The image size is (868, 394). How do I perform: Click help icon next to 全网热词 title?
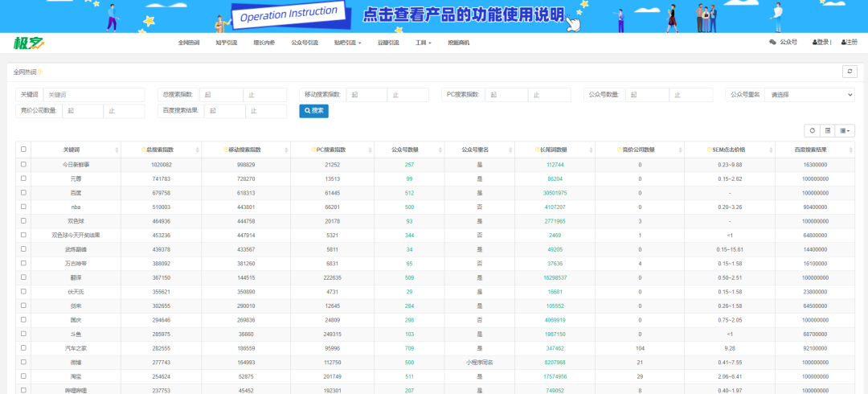click(40, 72)
